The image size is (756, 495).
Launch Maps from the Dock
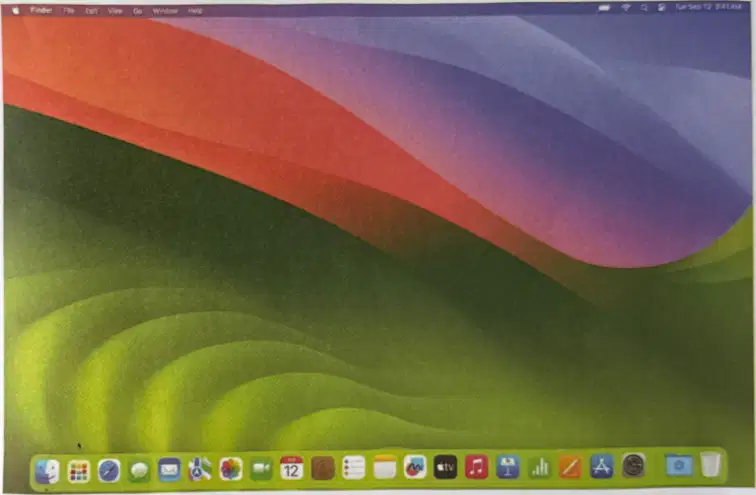click(200, 469)
